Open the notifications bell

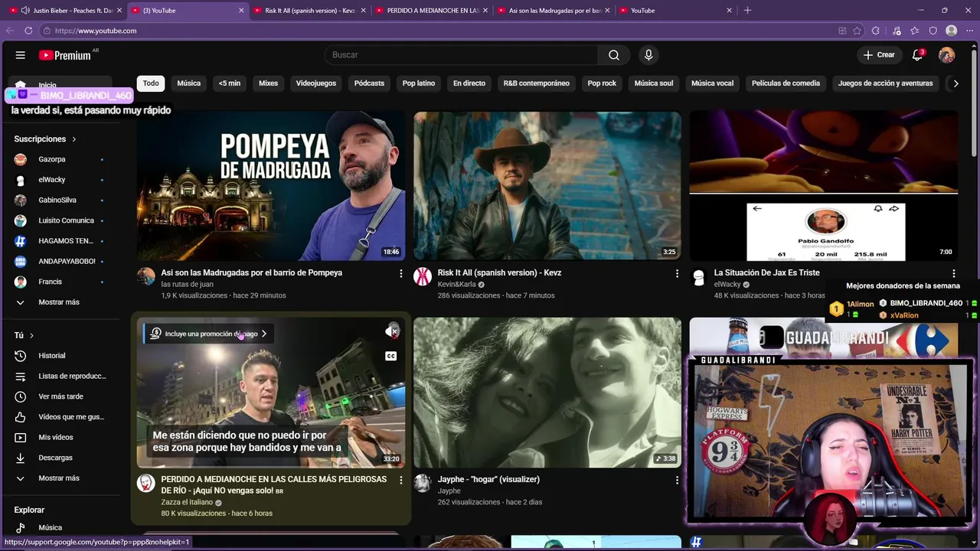coord(917,55)
